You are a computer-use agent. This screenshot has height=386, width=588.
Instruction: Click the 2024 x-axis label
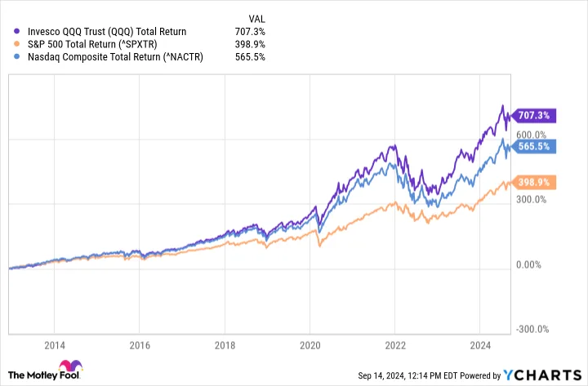point(480,345)
